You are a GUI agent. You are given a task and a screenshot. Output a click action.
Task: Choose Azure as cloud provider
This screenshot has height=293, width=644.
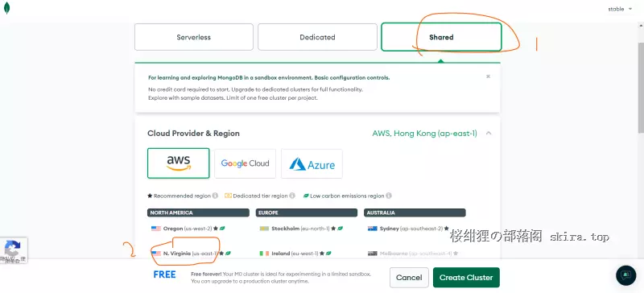click(x=312, y=163)
